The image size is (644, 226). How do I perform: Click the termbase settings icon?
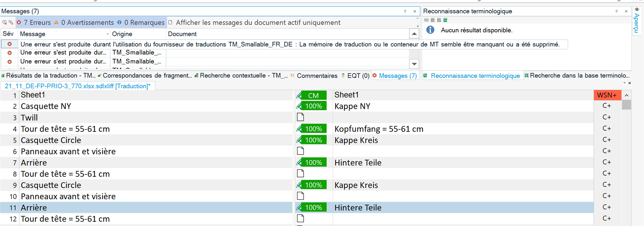coord(439,20)
